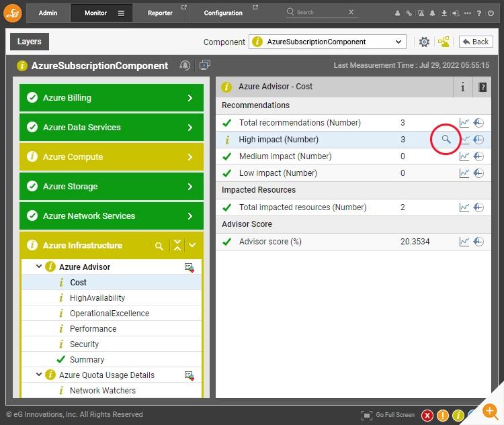Open the three-dots more options icon
The image size is (504, 425).
467,13
